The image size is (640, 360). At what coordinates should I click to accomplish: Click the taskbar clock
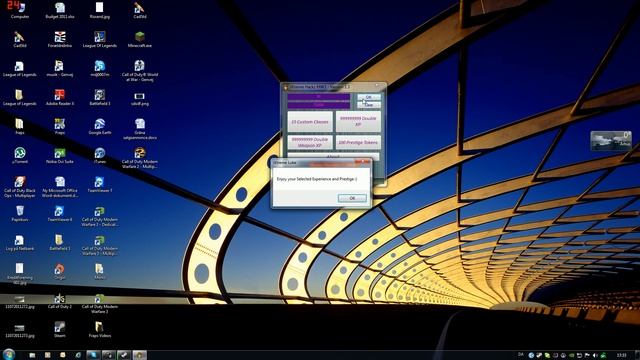621,355
